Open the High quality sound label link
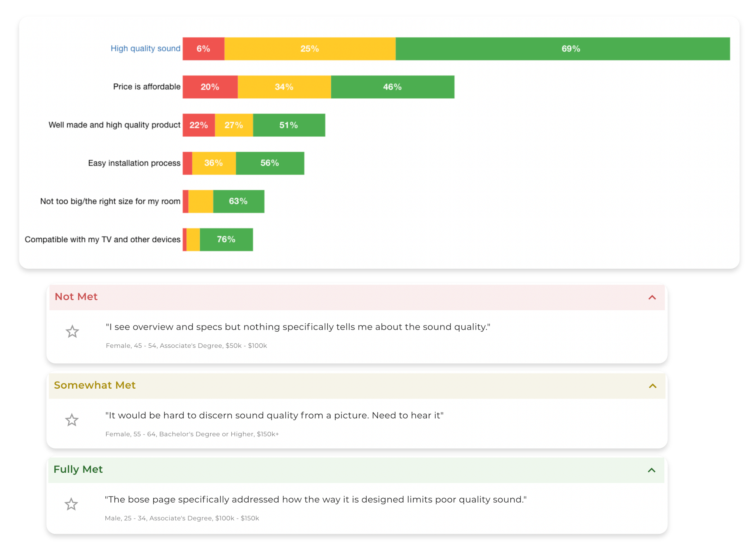The image size is (756, 552). [x=145, y=49]
